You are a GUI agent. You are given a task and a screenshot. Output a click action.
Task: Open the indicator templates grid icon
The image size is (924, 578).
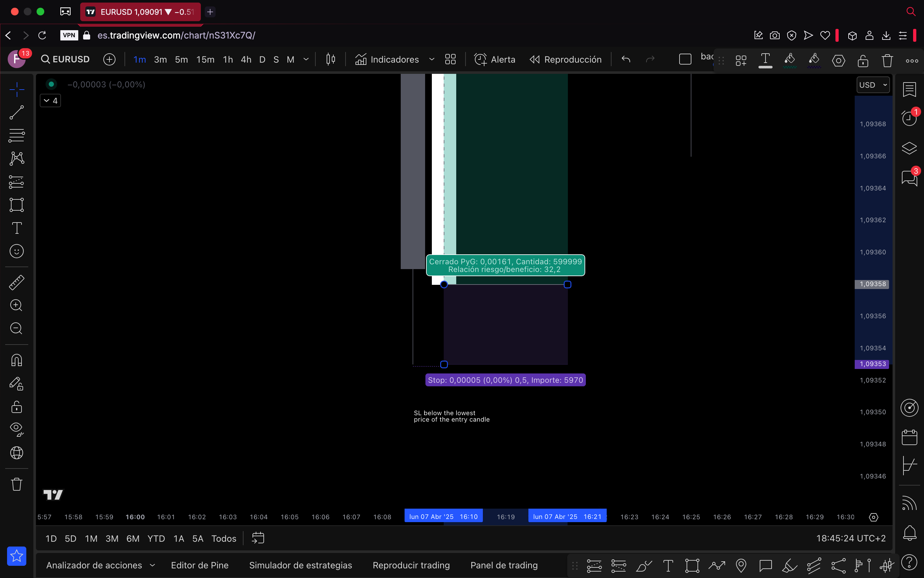pyautogui.click(x=450, y=59)
